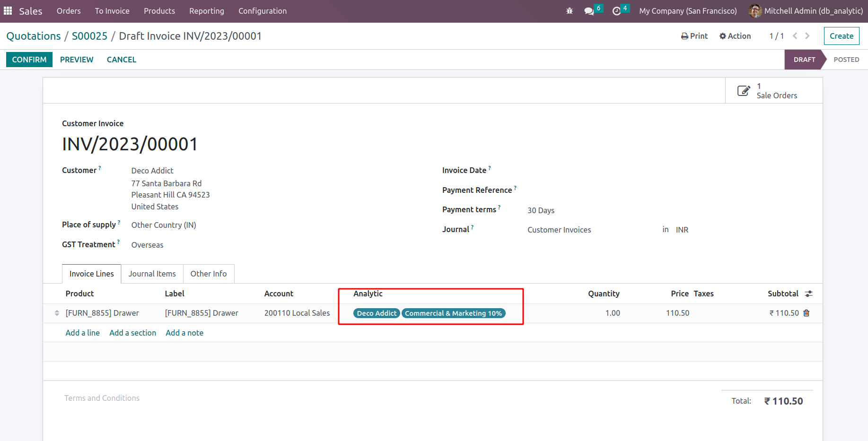Open Print dropdown menu
The height and width of the screenshot is (441, 868).
(x=694, y=36)
